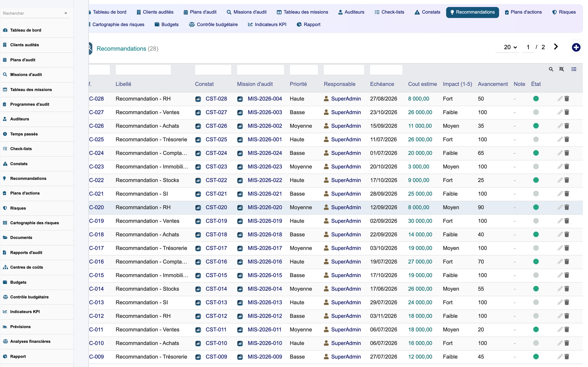The height and width of the screenshot is (367, 588).
Task: Open the Plans d'actions tab in top navigation
Action: 523,12
